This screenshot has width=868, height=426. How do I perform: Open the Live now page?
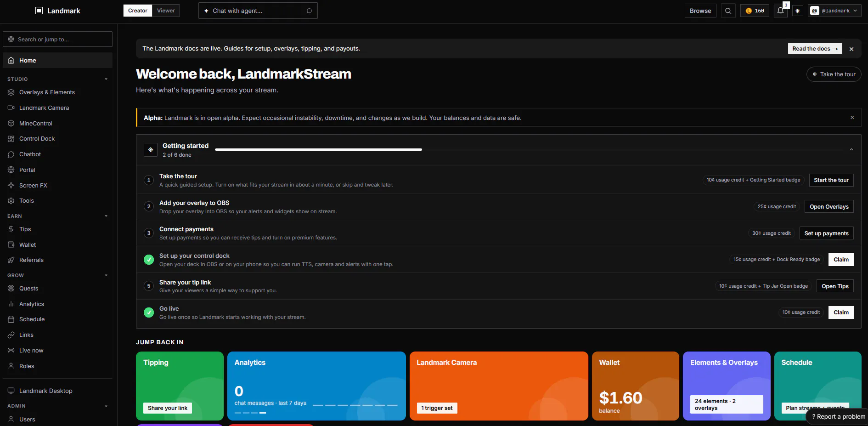point(57,350)
